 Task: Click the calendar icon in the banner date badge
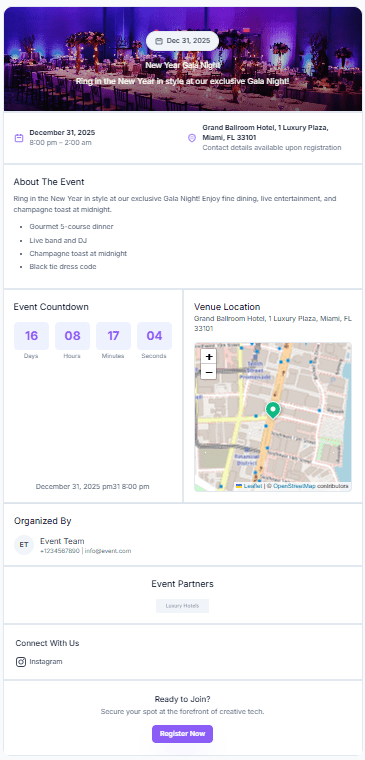(159, 41)
